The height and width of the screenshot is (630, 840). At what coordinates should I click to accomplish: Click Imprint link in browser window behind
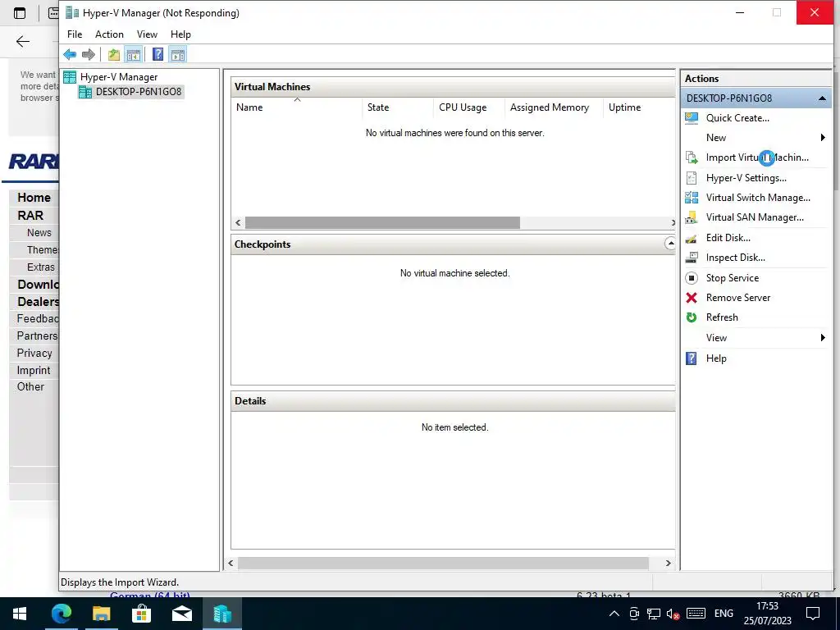pyautogui.click(x=33, y=371)
